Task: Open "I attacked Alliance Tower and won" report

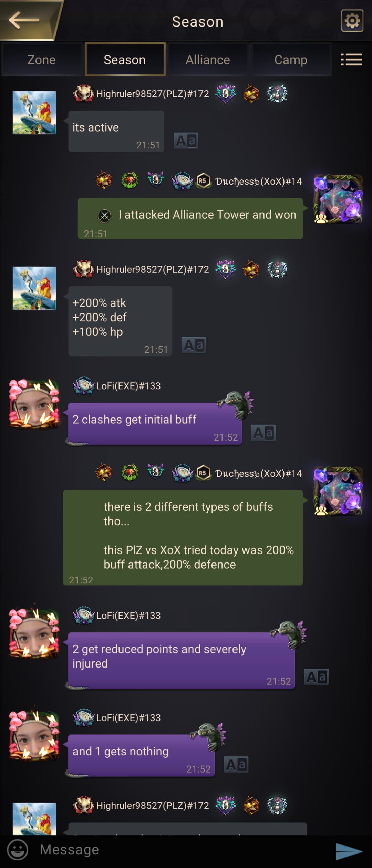Action: point(190,218)
